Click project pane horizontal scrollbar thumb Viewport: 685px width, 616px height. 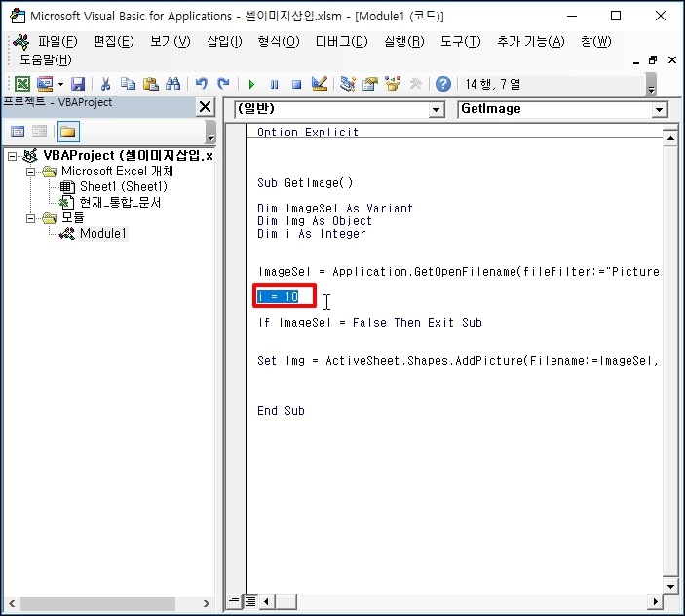tap(97, 603)
